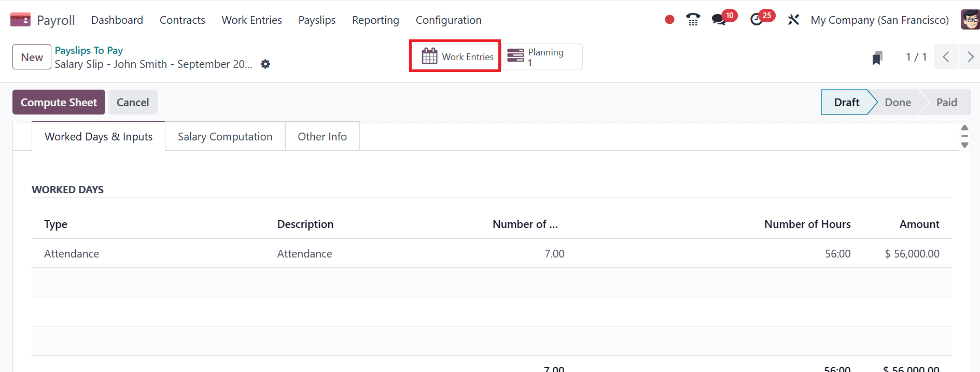Open the Reporting menu

tap(375, 20)
